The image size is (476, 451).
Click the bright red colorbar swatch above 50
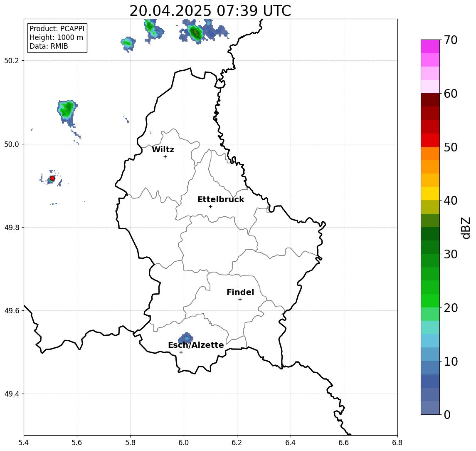430,140
